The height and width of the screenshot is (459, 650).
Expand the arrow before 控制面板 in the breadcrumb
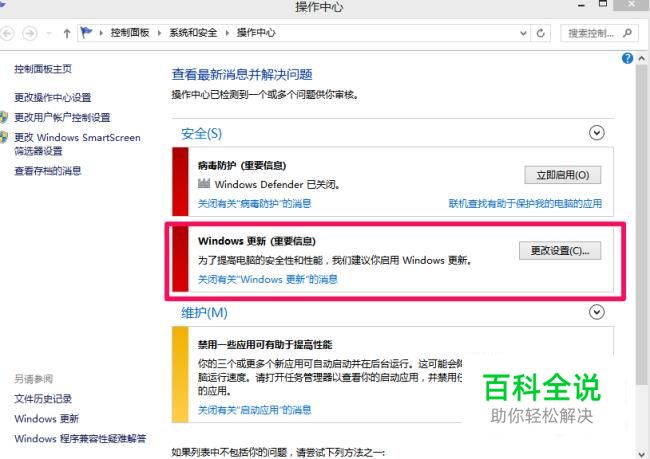(101, 33)
